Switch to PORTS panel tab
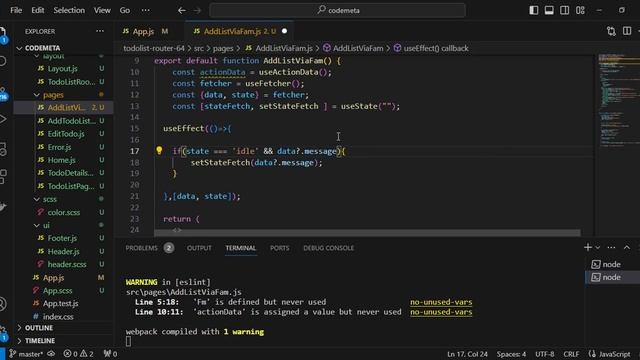640x360 pixels. click(x=279, y=248)
